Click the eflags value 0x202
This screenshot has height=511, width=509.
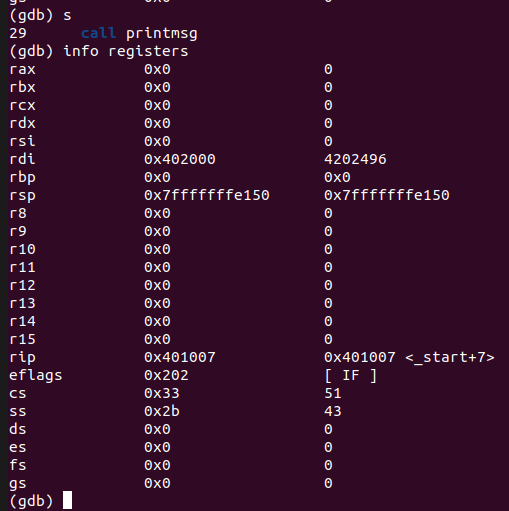click(x=166, y=375)
